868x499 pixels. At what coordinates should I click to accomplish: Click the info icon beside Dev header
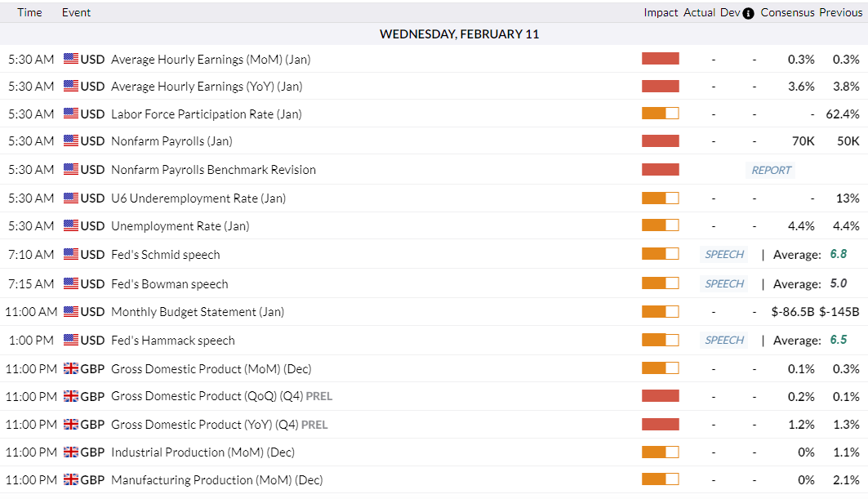(748, 13)
